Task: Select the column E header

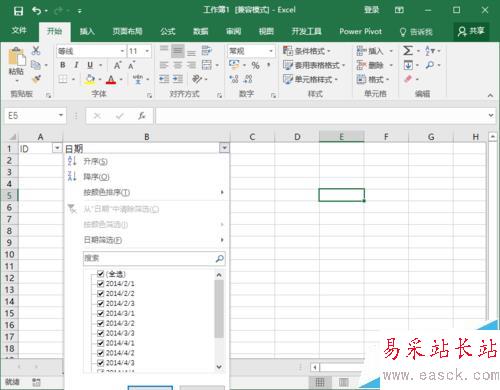Action: [x=341, y=137]
